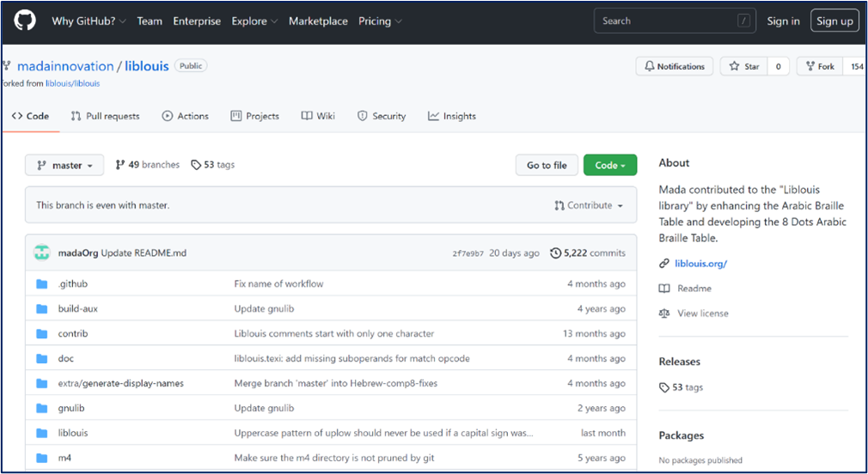Click the liblouis.org link chain icon
This screenshot has width=868, height=474.
664,264
